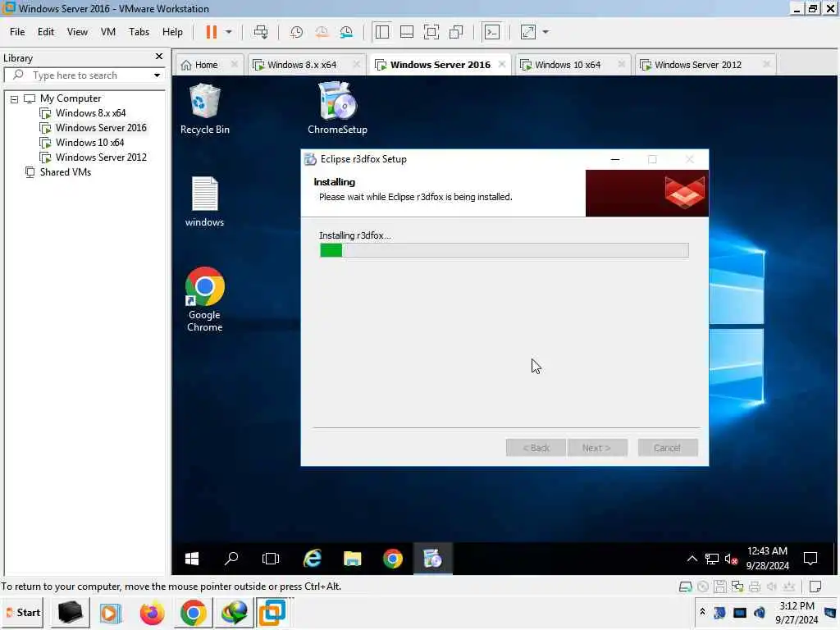Open Chrome from host taskbar
Viewport: 840px width, 630px height.
click(x=194, y=613)
